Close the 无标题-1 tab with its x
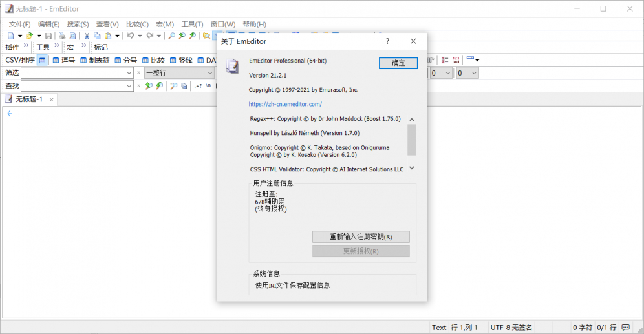The height and width of the screenshot is (334, 644). [51, 99]
